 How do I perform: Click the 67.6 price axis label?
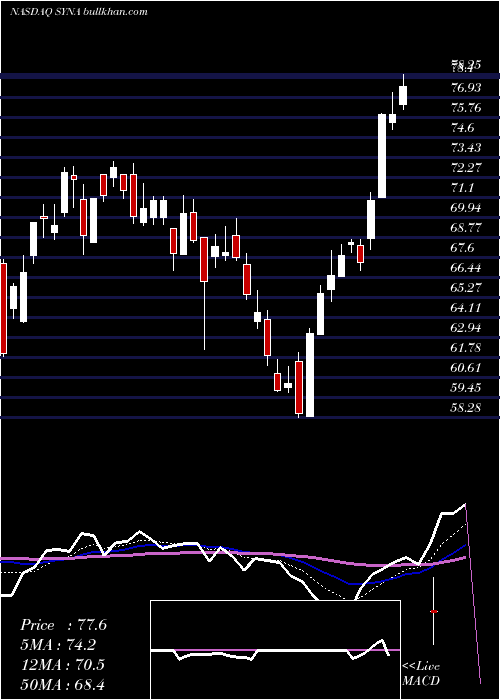click(463, 248)
